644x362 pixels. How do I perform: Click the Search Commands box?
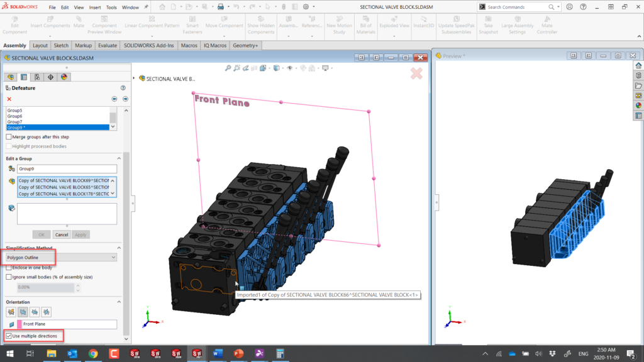pyautogui.click(x=520, y=7)
